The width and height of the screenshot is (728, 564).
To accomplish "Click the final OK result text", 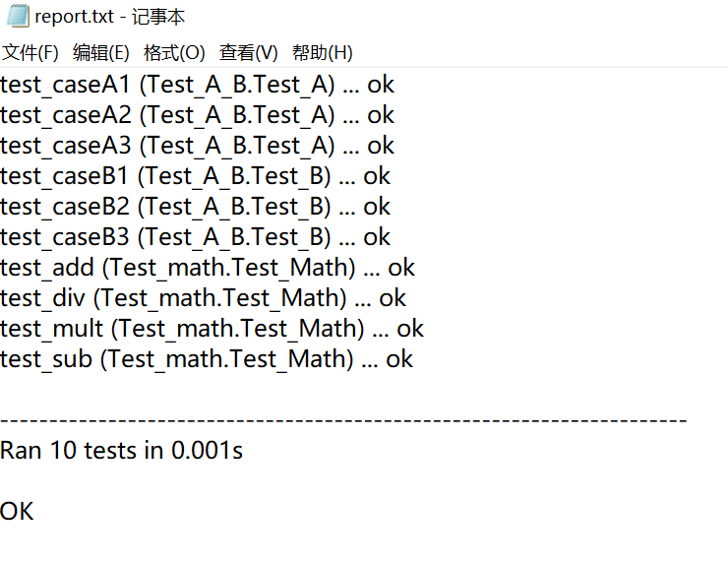I will pos(17,512).
